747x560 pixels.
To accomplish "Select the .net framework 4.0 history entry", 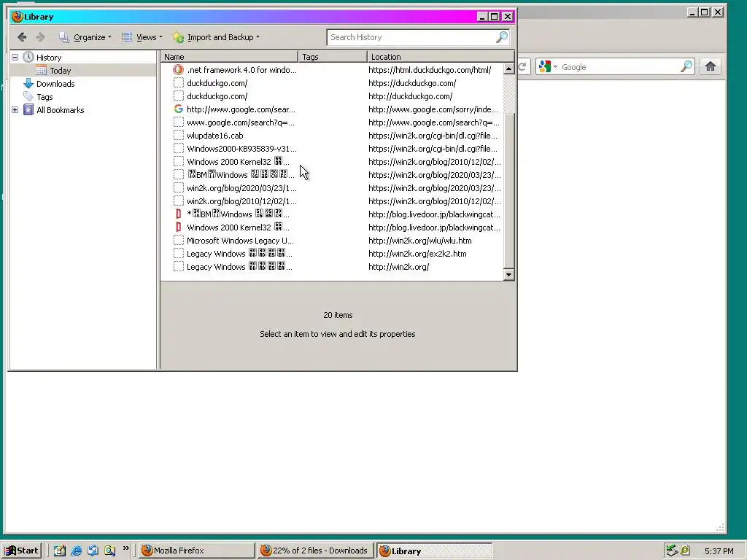I will pyautogui.click(x=241, y=70).
